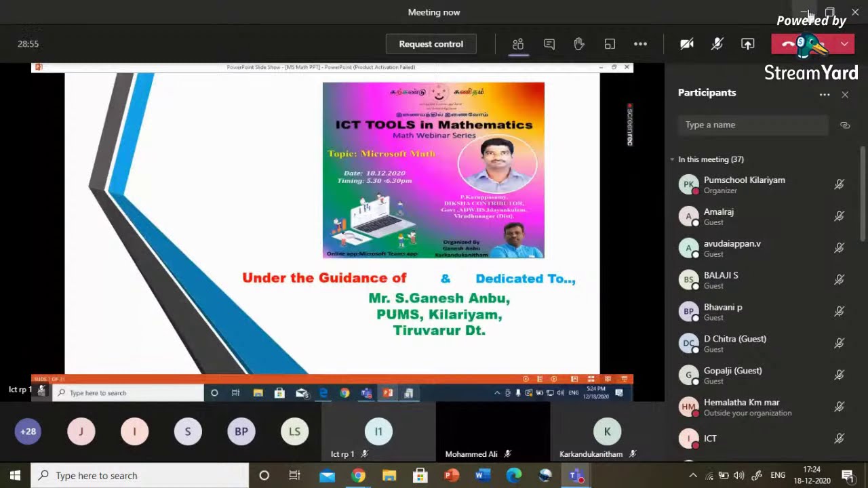Screen dimensions: 868x488
Task: Copy the meeting join link icon
Action: pos(845,125)
